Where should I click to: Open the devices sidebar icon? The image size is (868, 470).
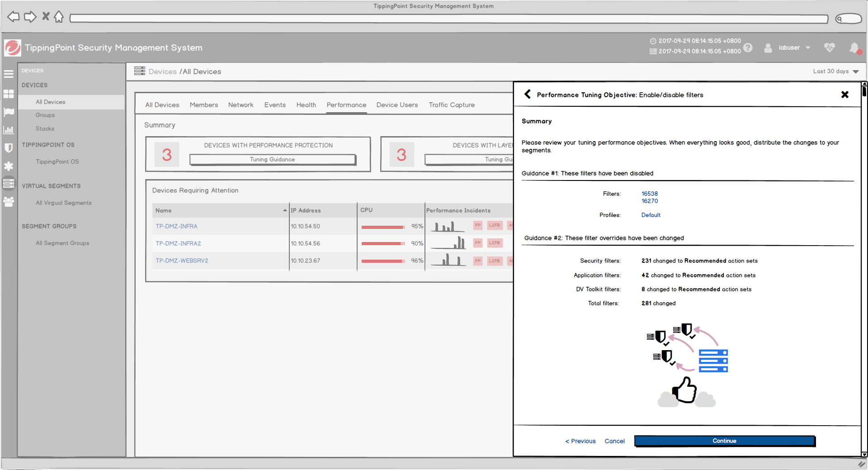coord(9,183)
